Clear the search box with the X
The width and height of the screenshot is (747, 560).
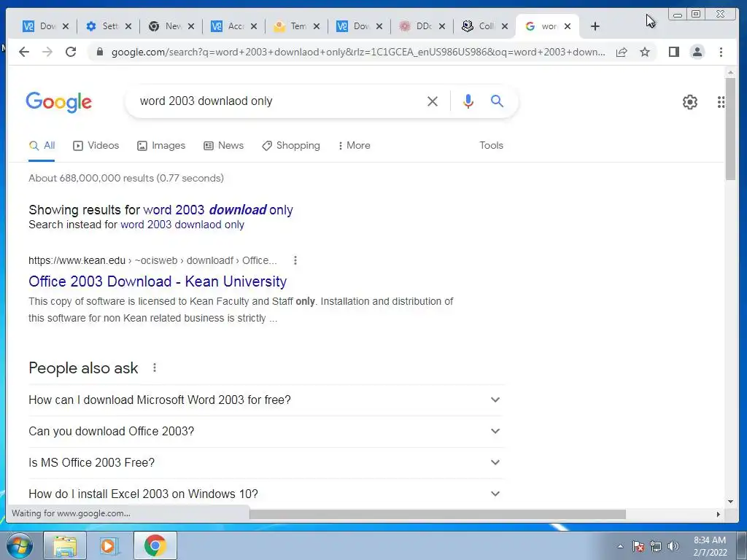432,101
